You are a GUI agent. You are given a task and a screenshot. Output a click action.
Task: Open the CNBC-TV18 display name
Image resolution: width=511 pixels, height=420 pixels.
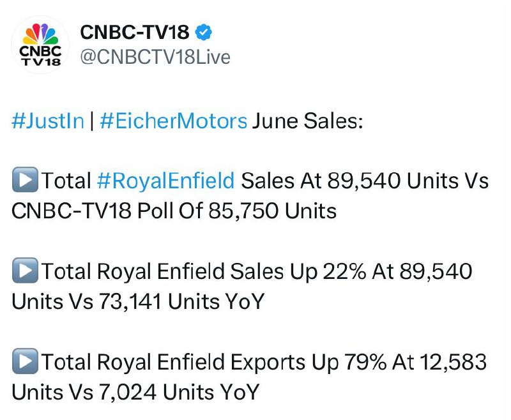135,32
